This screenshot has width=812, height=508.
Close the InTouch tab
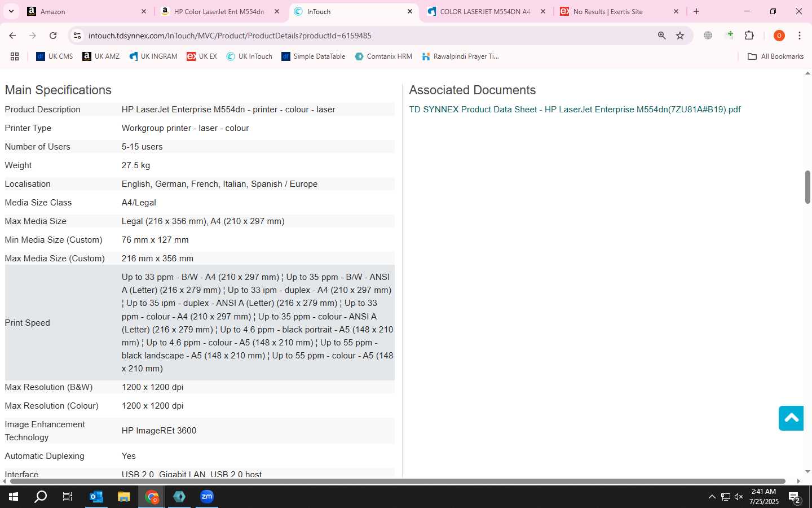click(x=410, y=11)
